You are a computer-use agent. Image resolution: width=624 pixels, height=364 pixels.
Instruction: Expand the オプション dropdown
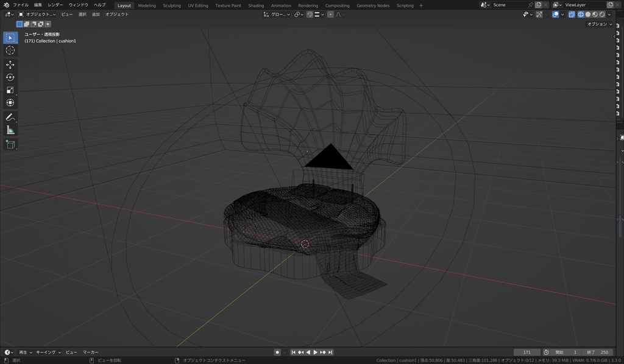(x=600, y=24)
